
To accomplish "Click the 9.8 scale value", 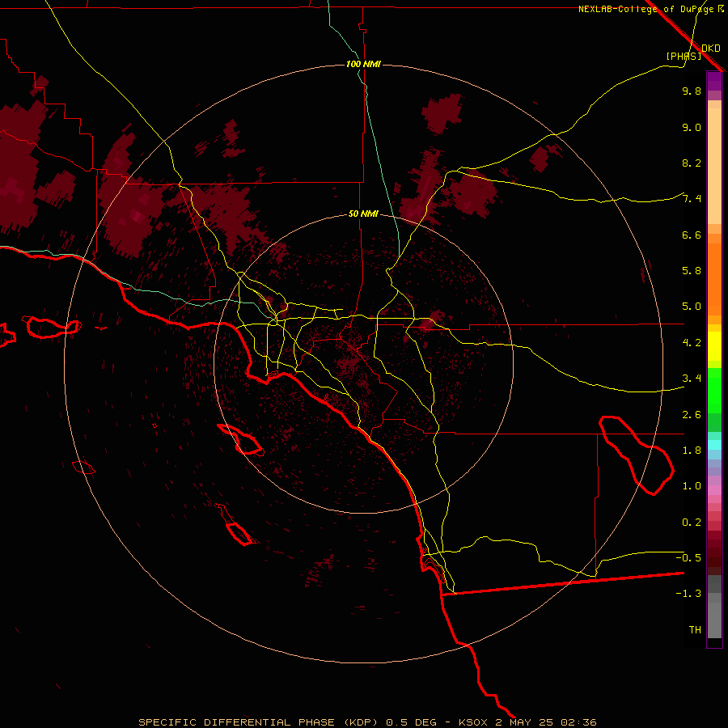I will coord(692,91).
